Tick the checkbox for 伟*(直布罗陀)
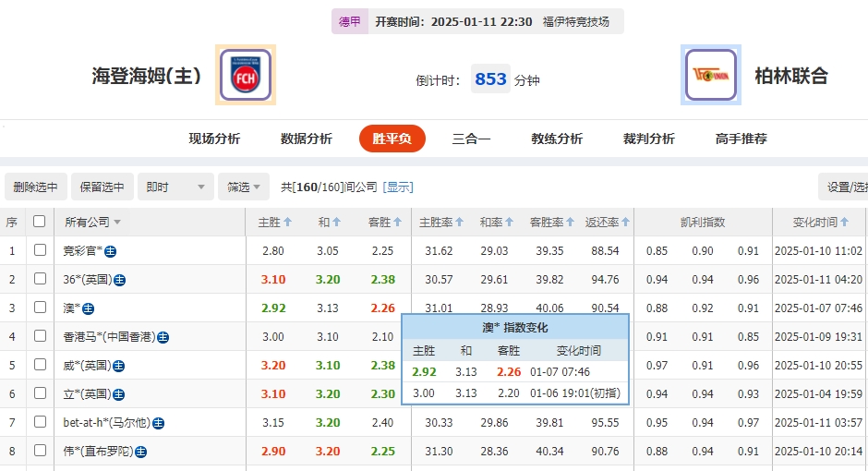The height and width of the screenshot is (471, 868). tap(40, 451)
